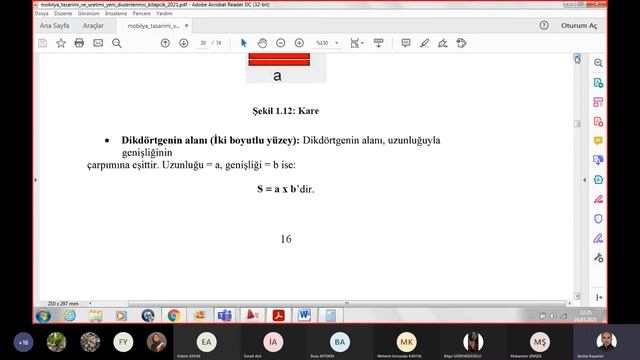Send the file by email using the envelope icon
This screenshot has width=640, height=360.
click(98, 43)
